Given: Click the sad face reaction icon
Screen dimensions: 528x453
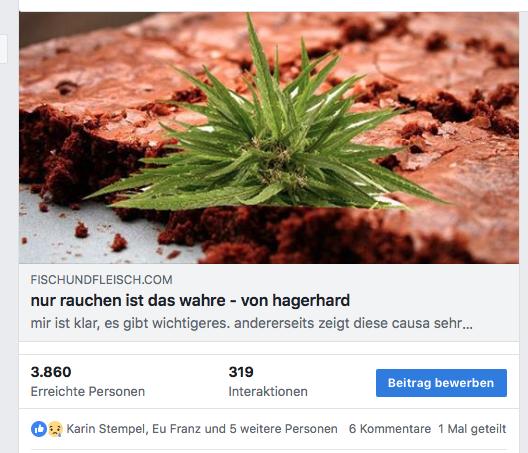Looking at the screenshot, I should tap(55, 429).
